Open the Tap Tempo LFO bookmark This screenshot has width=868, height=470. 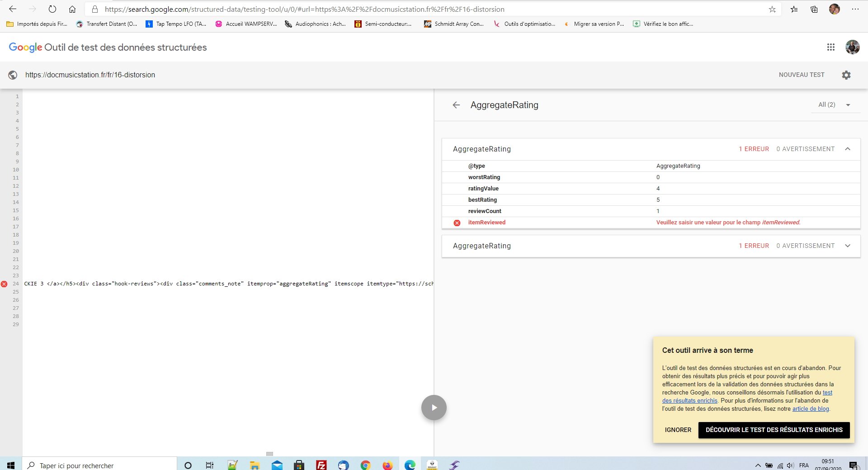pos(176,24)
